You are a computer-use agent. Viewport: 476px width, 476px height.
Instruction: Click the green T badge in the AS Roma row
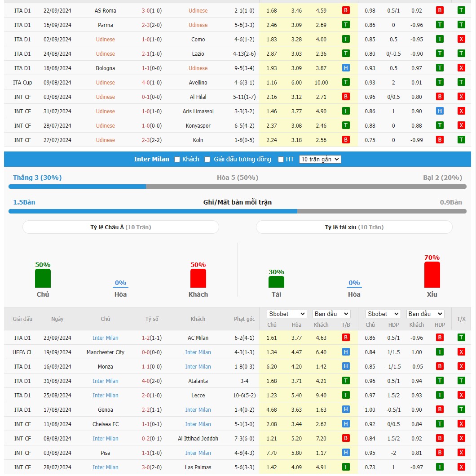pos(461,10)
